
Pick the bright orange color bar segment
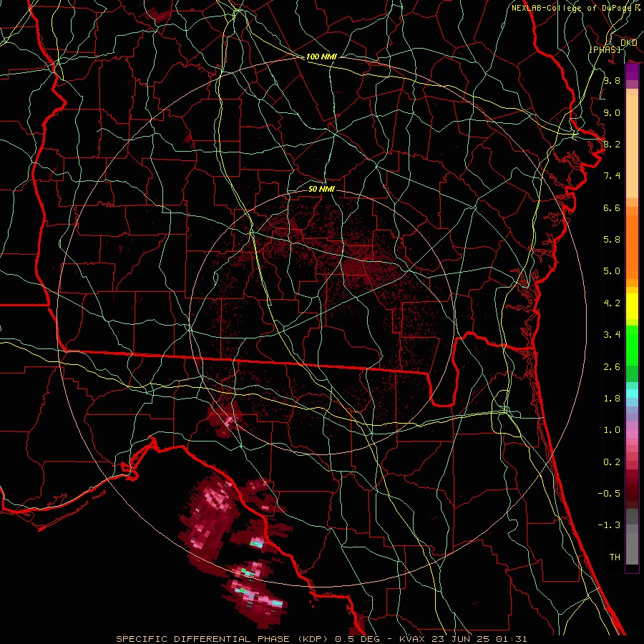[632, 248]
